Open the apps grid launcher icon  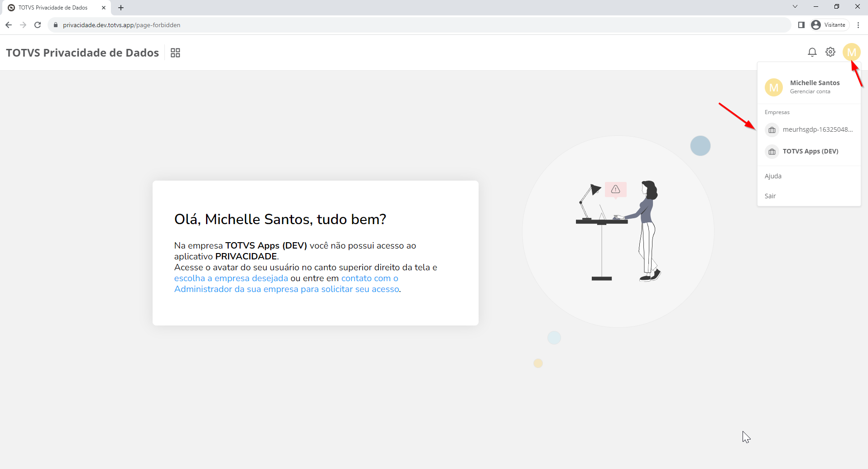[x=175, y=53]
